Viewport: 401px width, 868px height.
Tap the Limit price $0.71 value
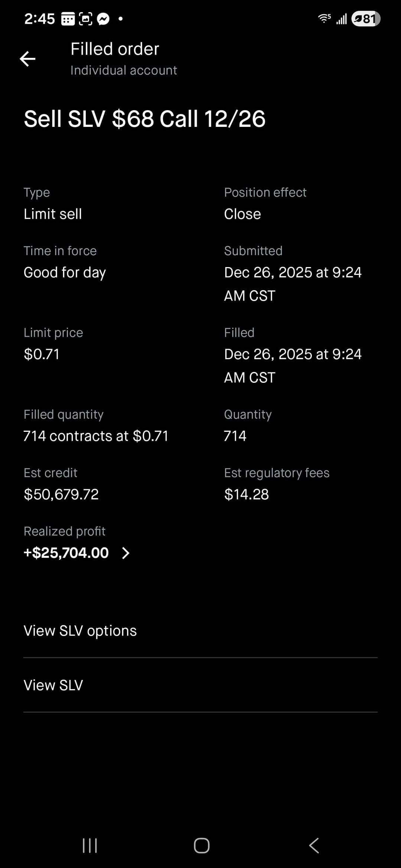[x=42, y=354]
